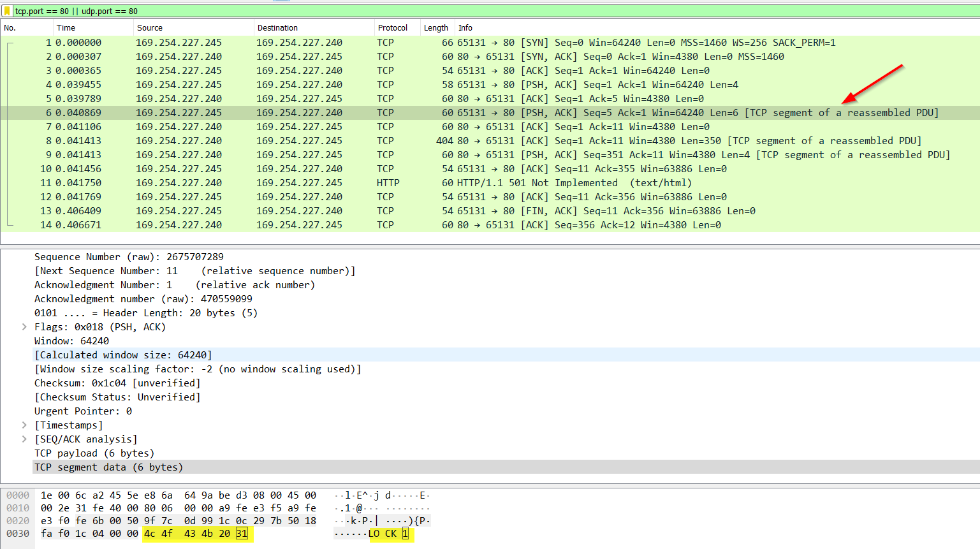This screenshot has width=980, height=549.
Task: Select packet 14 at time 0.406671
Action: tap(490, 225)
